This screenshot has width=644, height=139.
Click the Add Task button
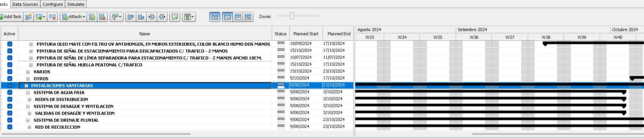tap(11, 17)
